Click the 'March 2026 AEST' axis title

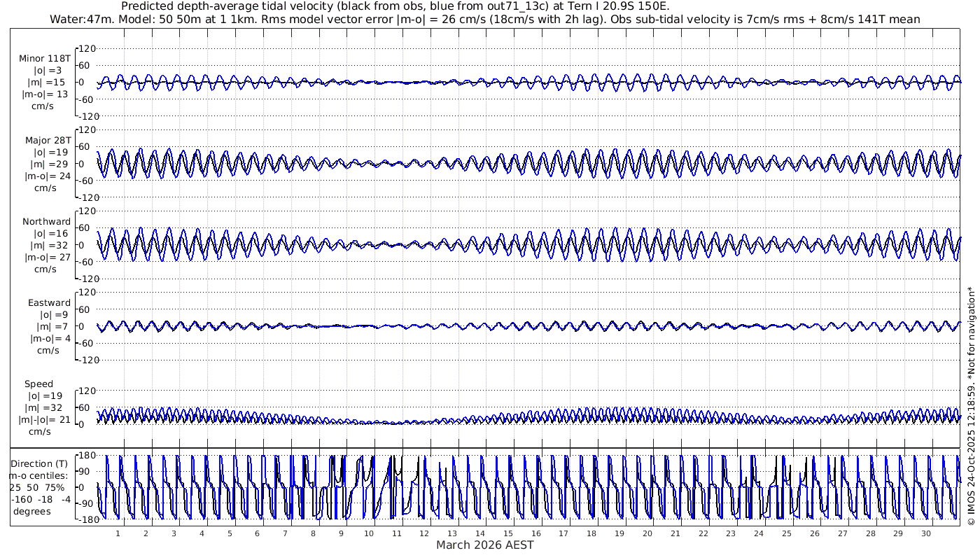484,545
